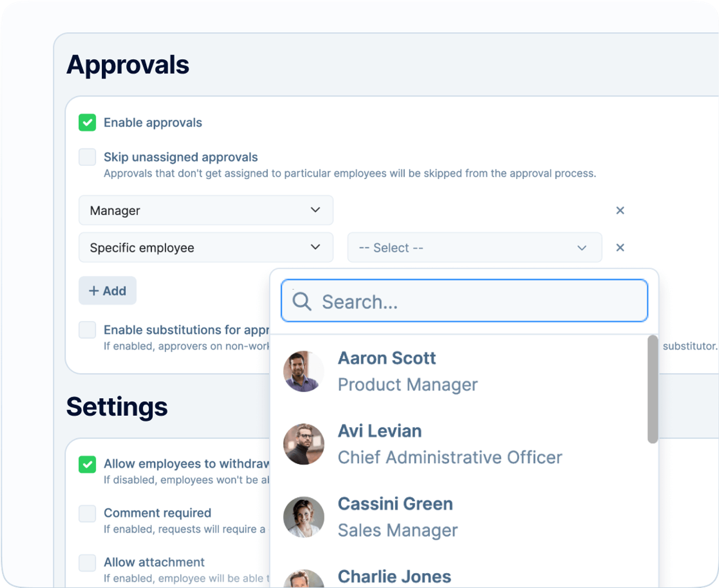Screen dimensions: 719x588
Task: Select Aaron Scott from the list
Action: [x=460, y=371]
